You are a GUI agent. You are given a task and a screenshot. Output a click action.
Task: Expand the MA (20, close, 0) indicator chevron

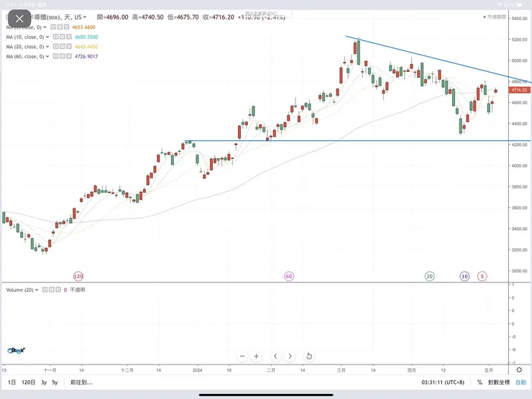pyautogui.click(x=47, y=47)
